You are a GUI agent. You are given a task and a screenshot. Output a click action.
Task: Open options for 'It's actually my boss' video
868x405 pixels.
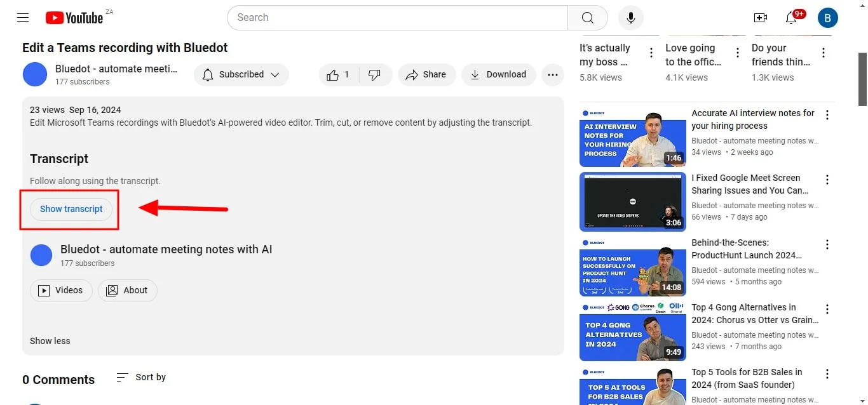tap(651, 53)
